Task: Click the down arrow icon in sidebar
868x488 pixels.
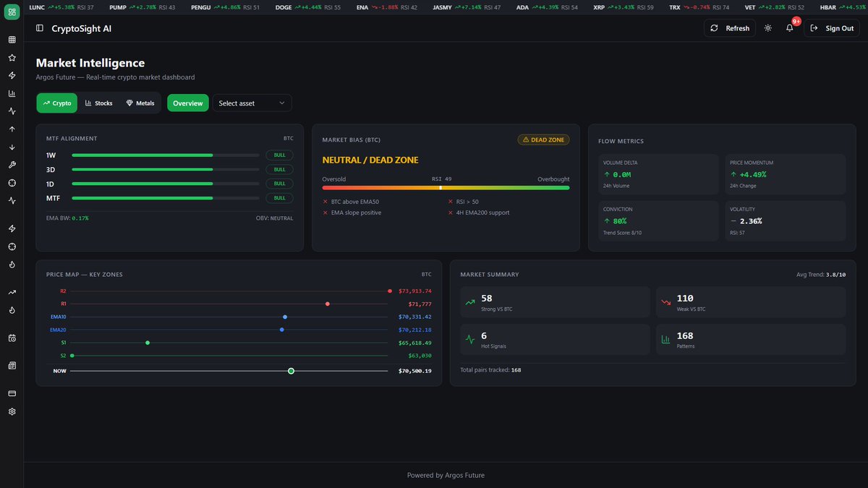Action: point(12,147)
